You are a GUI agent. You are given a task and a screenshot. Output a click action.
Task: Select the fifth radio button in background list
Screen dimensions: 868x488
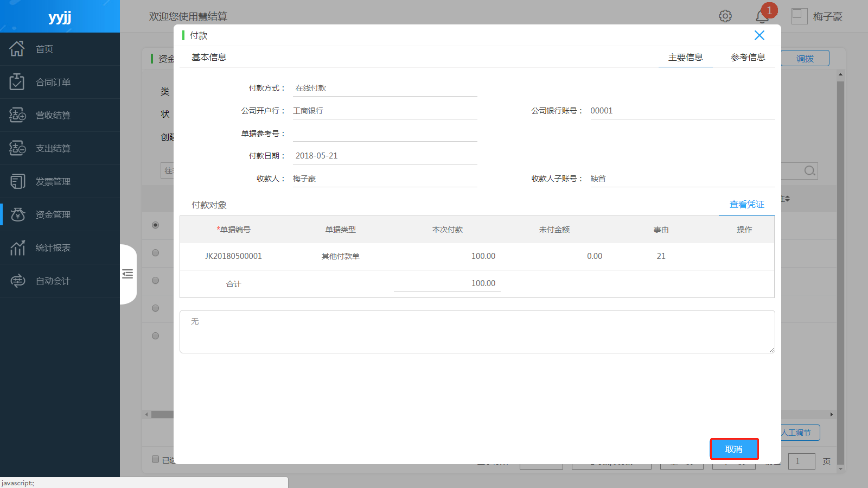point(156,335)
